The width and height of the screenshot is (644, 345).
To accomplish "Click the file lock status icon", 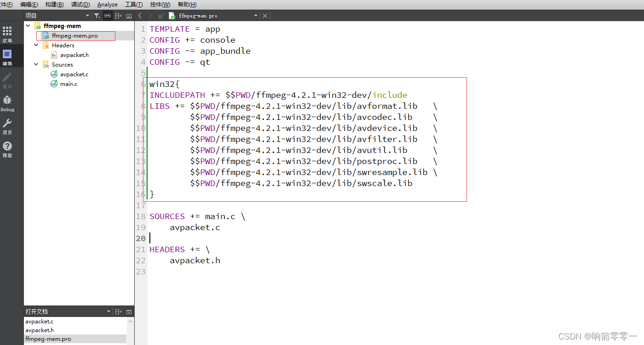I will pos(161,16).
